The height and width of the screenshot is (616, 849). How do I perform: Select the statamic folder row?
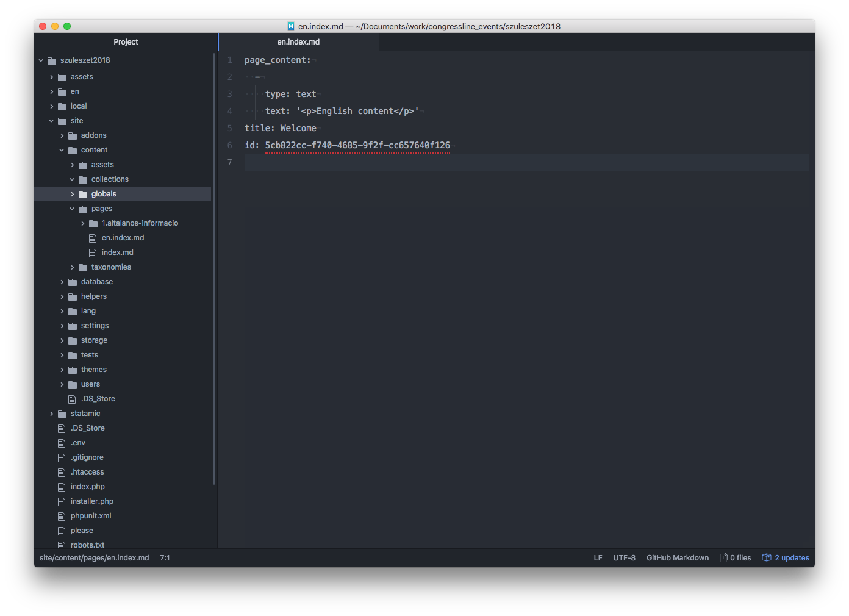[x=123, y=414]
